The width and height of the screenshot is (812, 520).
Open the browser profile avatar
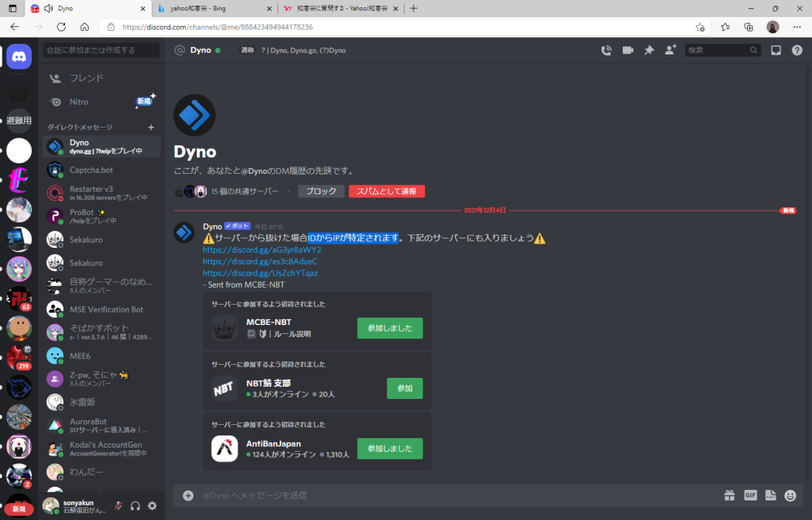coord(773,27)
